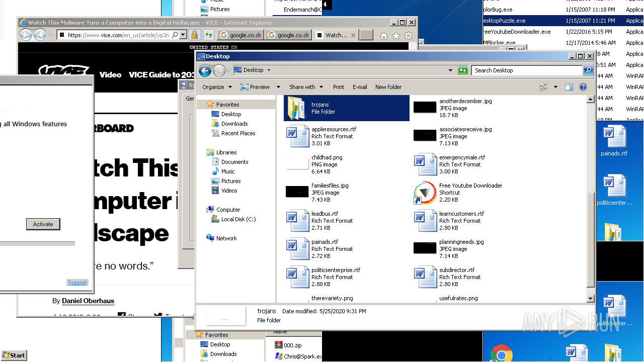Open IE Home icon
The image size is (644, 362).
coord(384,36)
